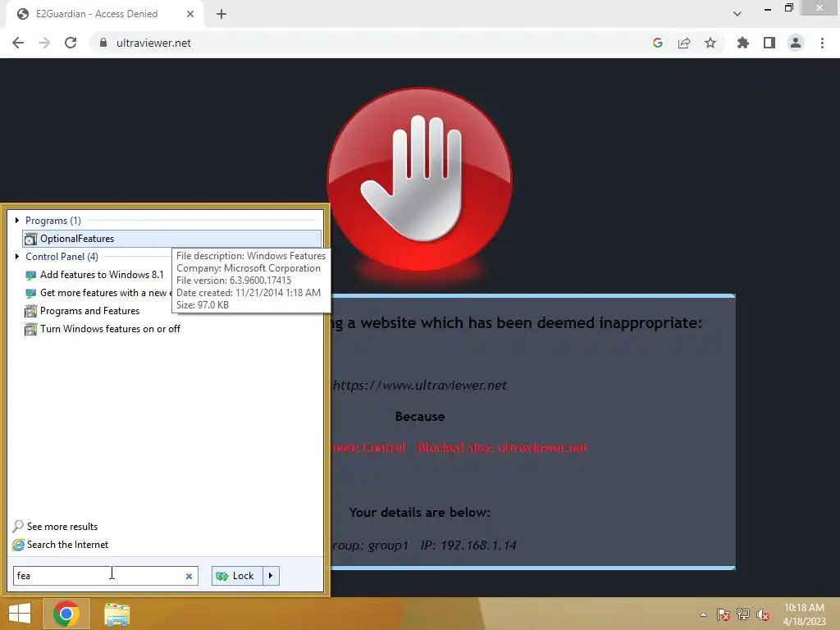Expand the arrow next to Lock
This screenshot has height=630, width=840.
pos(271,576)
